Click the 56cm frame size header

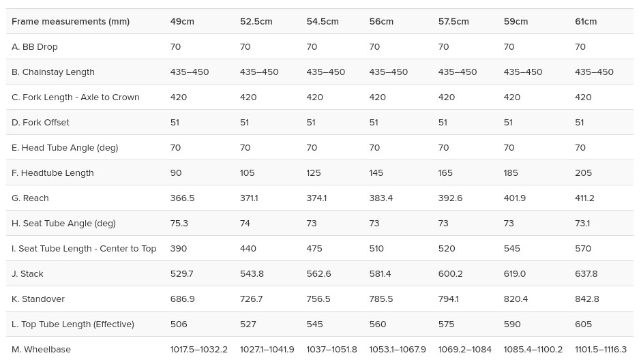381,21
